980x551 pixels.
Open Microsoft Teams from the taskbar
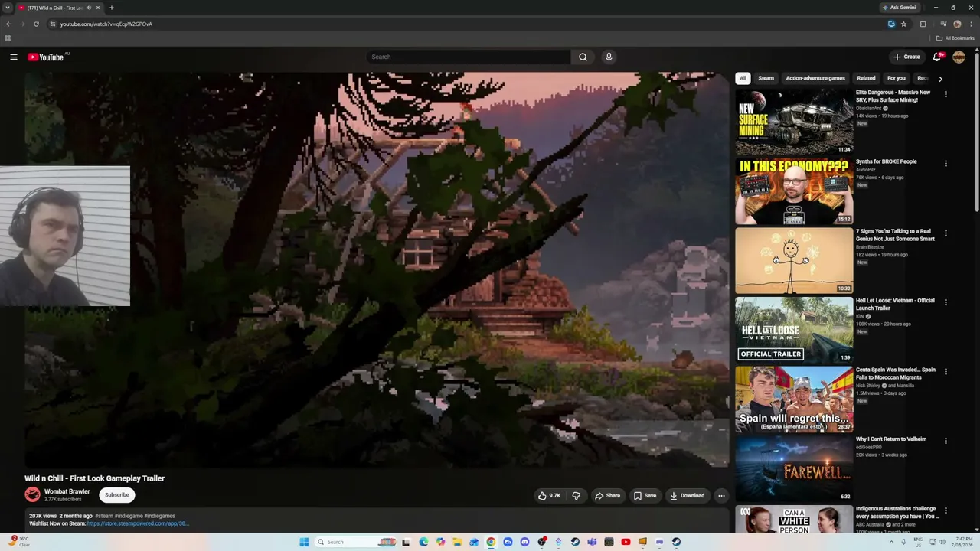coord(592,542)
